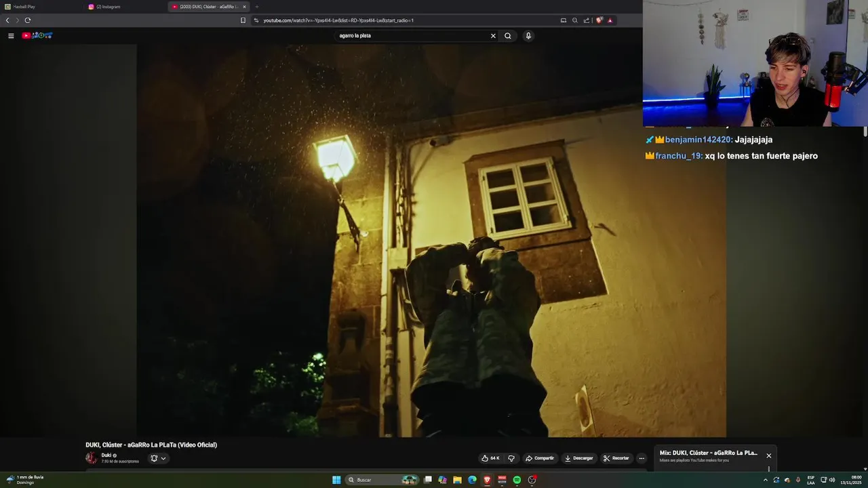Open File Explorer from taskbar
The width and height of the screenshot is (868, 488).
(458, 480)
